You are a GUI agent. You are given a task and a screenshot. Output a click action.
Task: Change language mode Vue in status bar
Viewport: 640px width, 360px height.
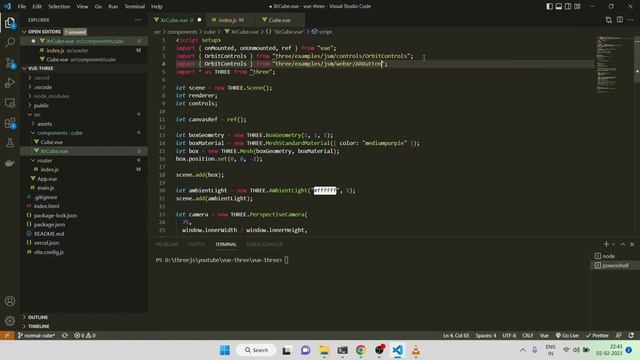point(544,336)
